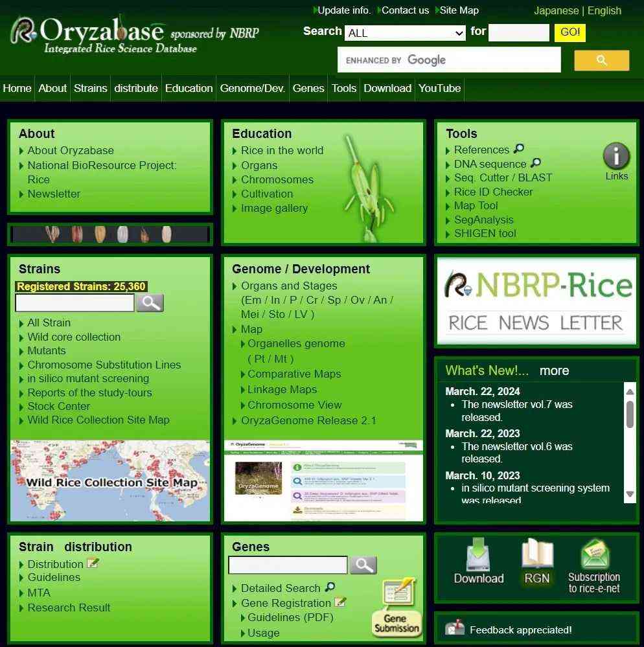Open the Contact us link
644x647 pixels.
(405, 10)
